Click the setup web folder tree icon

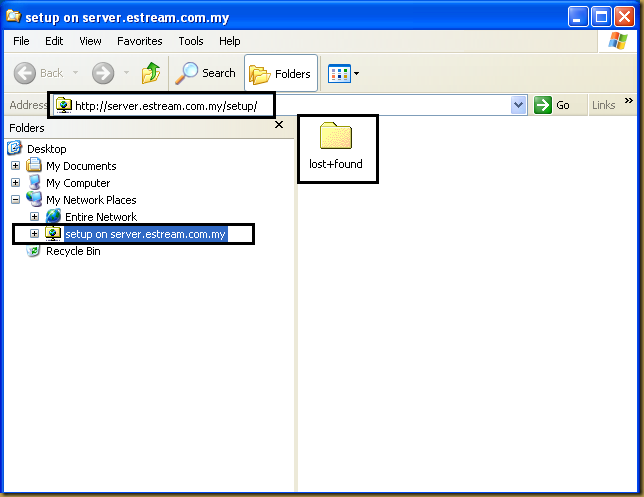coord(53,234)
